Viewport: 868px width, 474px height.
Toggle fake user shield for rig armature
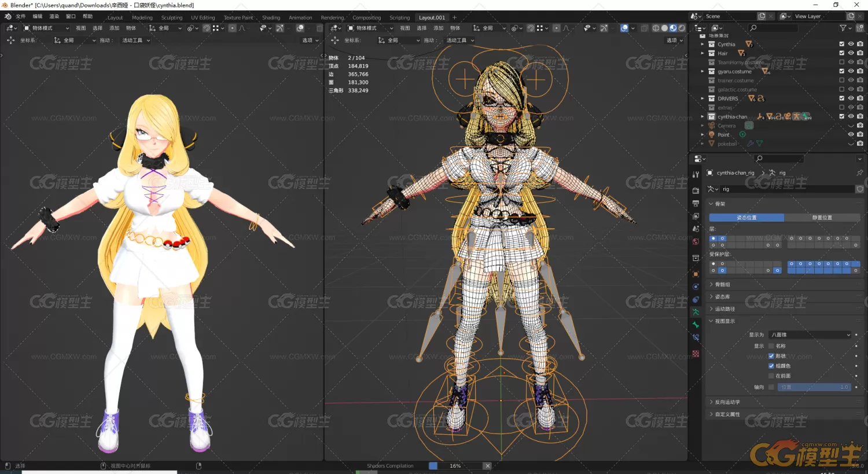point(859,189)
